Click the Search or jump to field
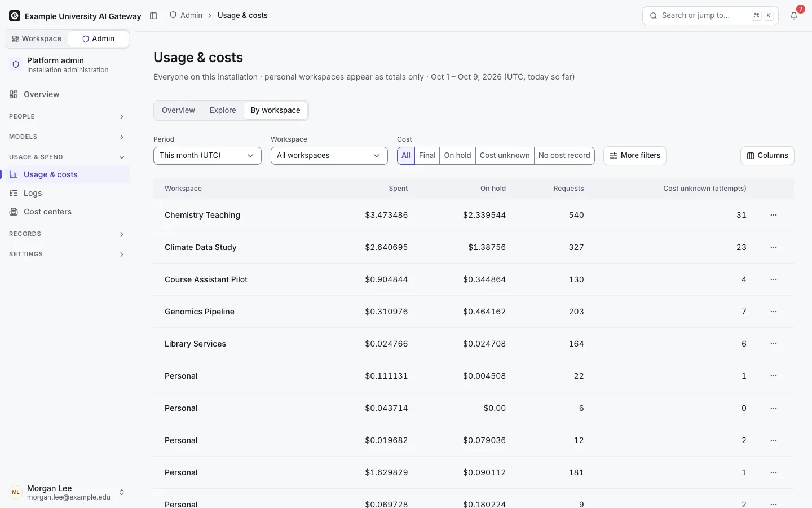The width and height of the screenshot is (812, 508). (x=710, y=16)
